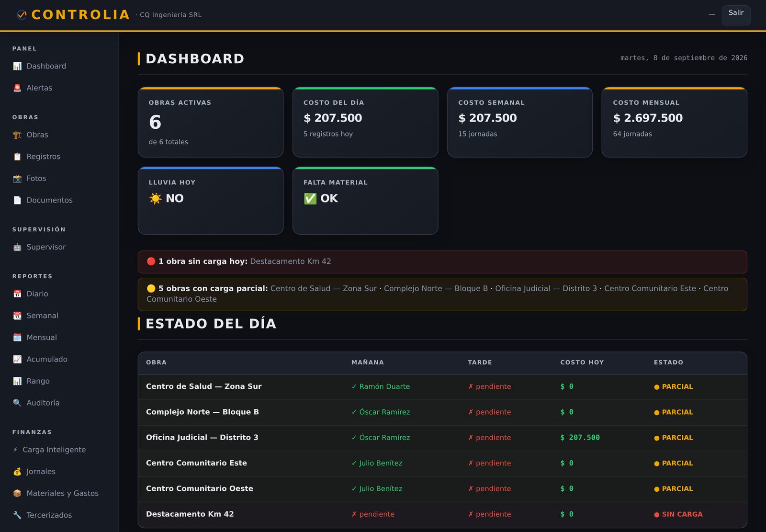This screenshot has height=532, width=766.
Task: Click the obra sin carga red alert banner
Action: 442,262
